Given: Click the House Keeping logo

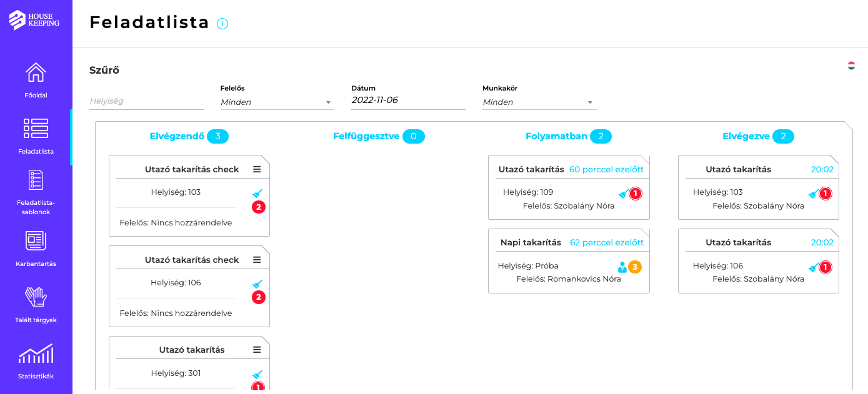Looking at the screenshot, I should coord(35,20).
